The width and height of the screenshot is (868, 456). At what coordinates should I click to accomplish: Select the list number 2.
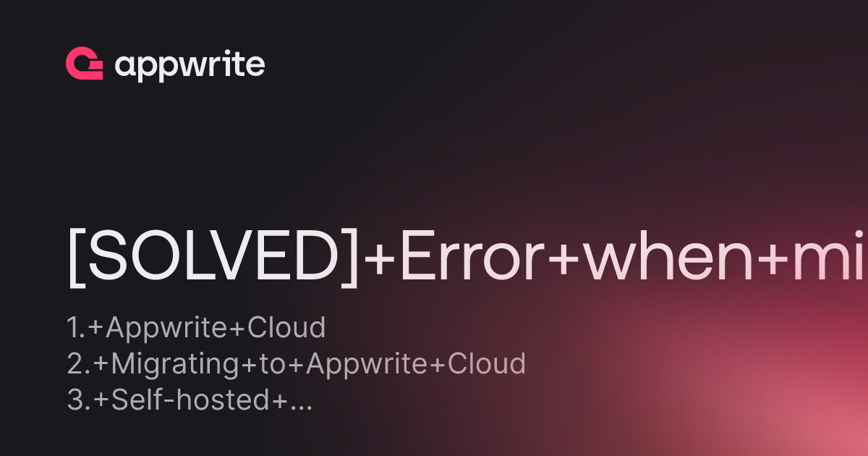77,364
